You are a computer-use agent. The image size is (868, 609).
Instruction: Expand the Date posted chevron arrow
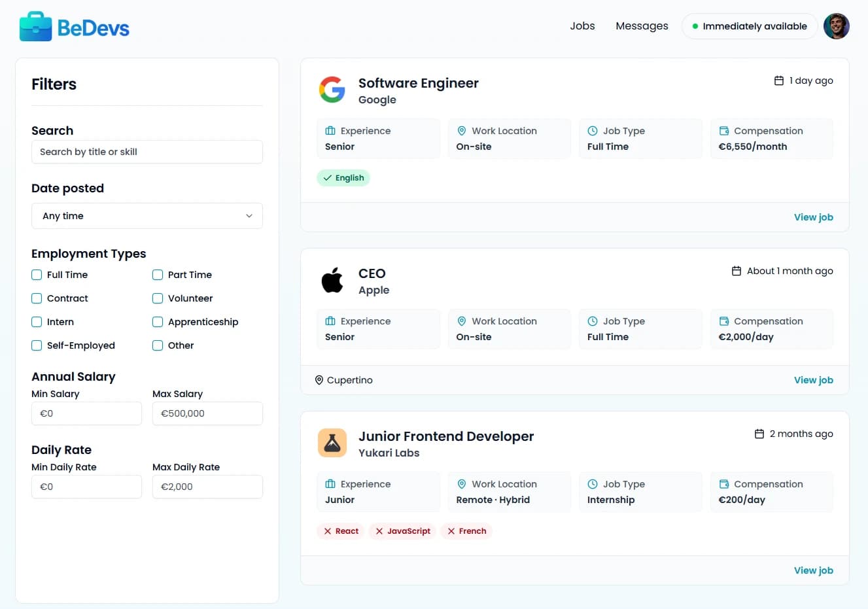249,216
